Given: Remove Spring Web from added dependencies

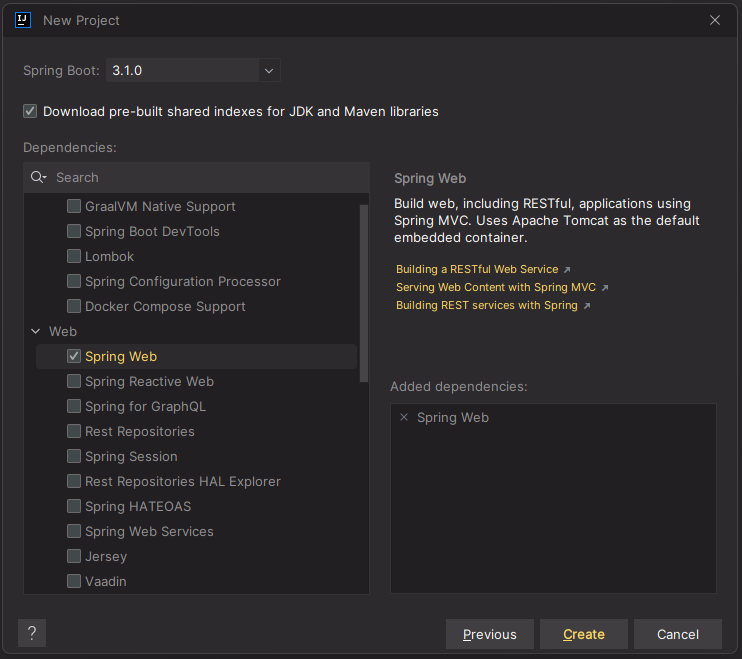Looking at the screenshot, I should [404, 417].
